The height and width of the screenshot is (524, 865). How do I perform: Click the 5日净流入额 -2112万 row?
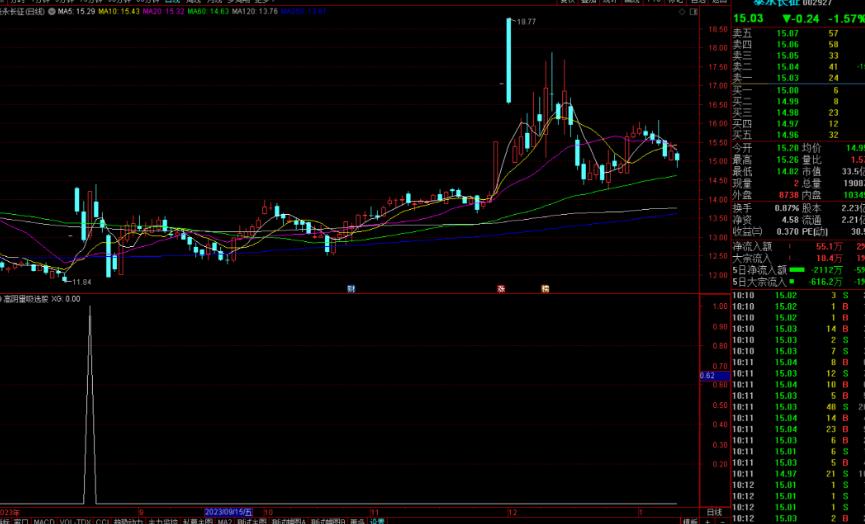(798, 270)
